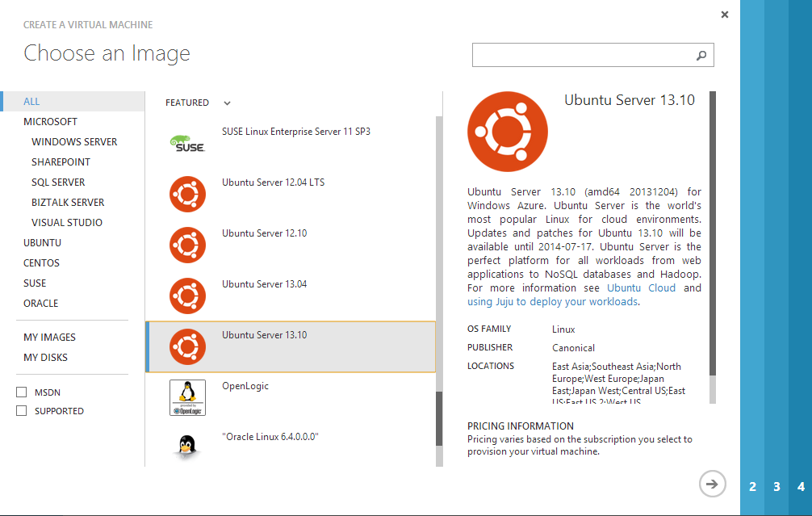Enable the MSDN checkbox
The image size is (812, 516).
21,392
